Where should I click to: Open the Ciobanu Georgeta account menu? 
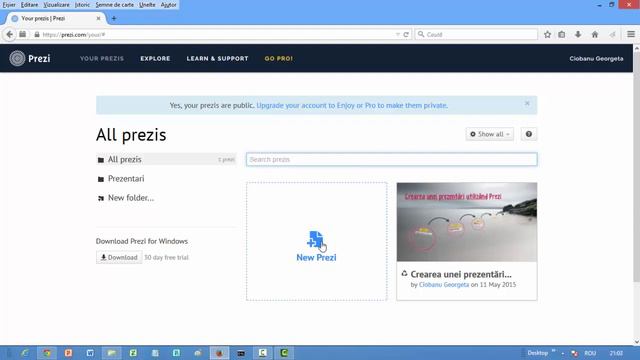[596, 58]
